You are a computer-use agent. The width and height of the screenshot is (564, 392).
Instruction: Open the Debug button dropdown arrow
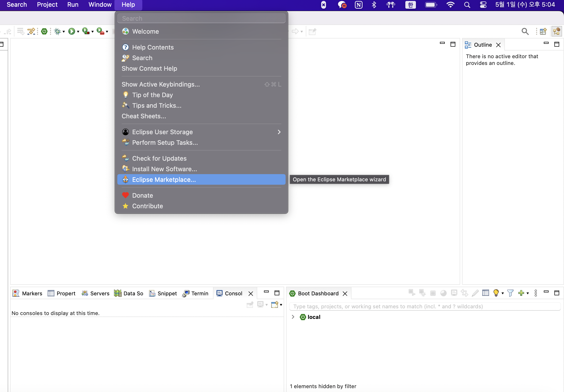(64, 32)
